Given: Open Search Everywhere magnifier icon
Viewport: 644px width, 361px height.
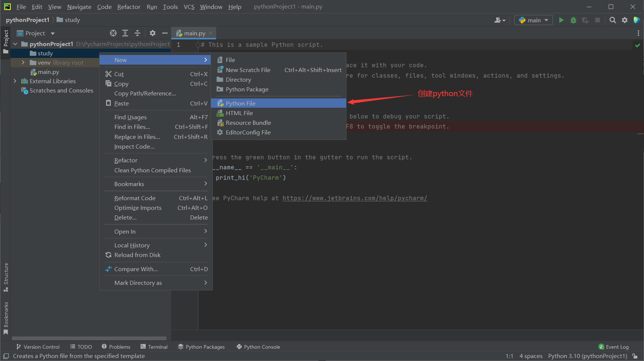Looking at the screenshot, I should [613, 20].
